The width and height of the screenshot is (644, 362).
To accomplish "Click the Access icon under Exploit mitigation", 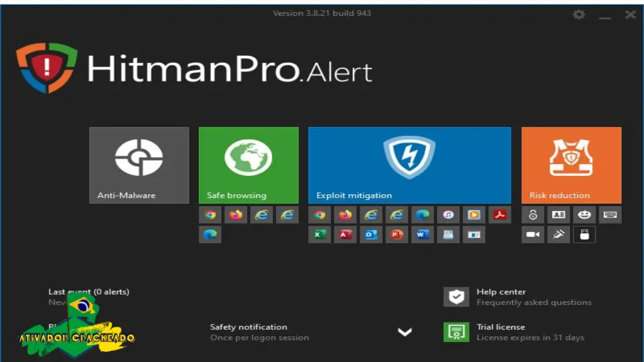I will (x=345, y=235).
